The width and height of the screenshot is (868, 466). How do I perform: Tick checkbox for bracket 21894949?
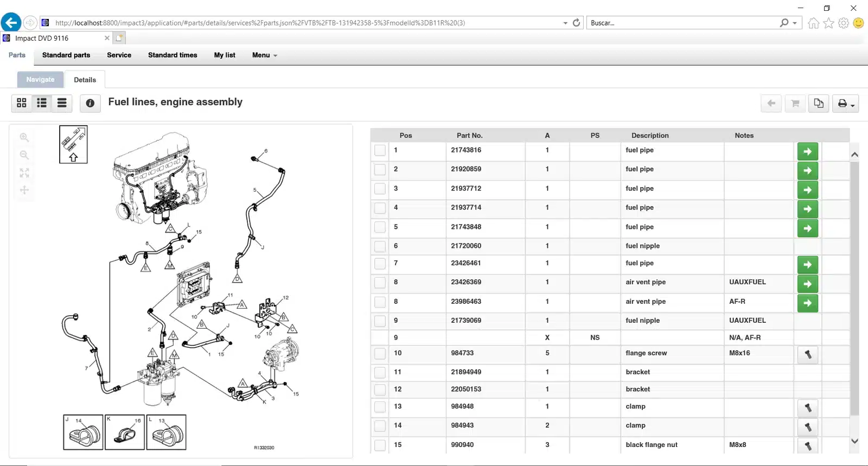pos(380,373)
